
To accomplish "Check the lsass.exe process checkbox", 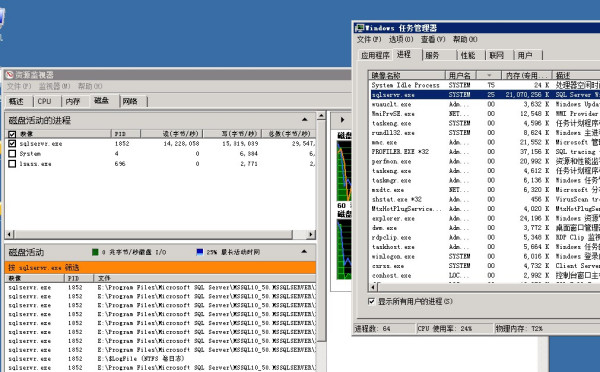I will tap(12, 164).
